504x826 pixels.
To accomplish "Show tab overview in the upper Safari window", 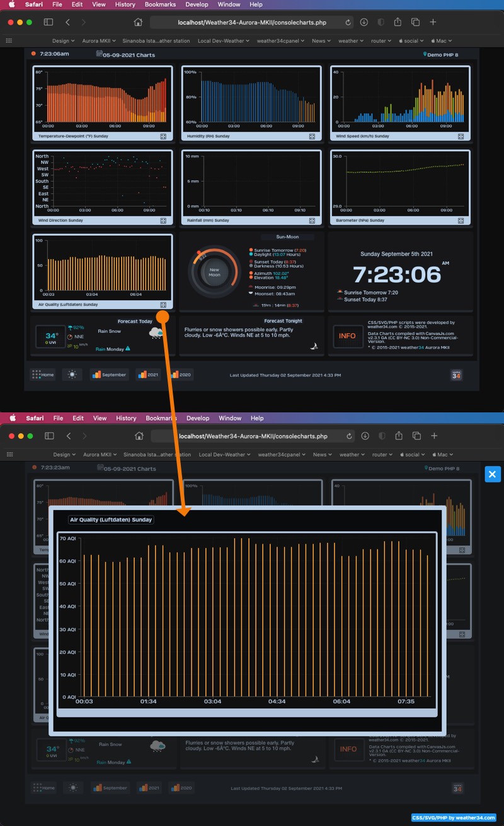I will pyautogui.click(x=416, y=22).
